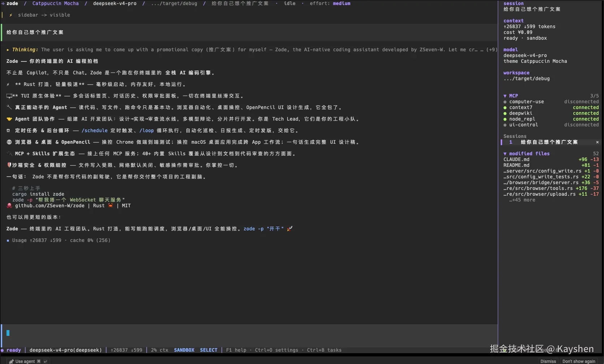Click 'Ctrl+B tasks' in status bar
This screenshot has height=364, width=604.
coord(324,350)
